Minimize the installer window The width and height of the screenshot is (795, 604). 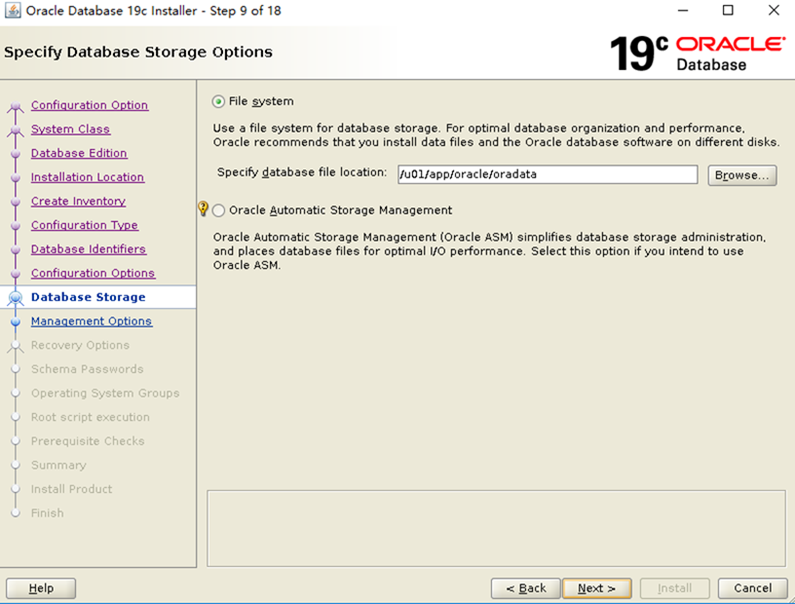click(683, 10)
